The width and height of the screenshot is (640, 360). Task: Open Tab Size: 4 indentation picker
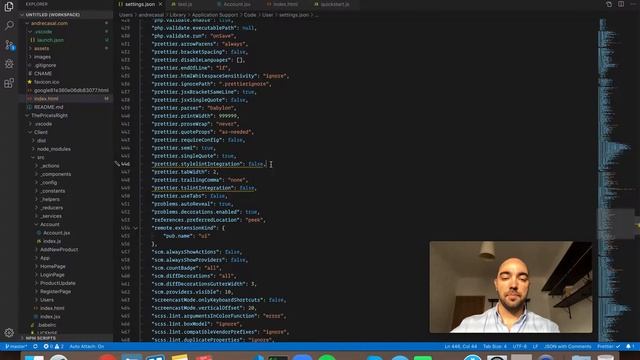click(495, 347)
